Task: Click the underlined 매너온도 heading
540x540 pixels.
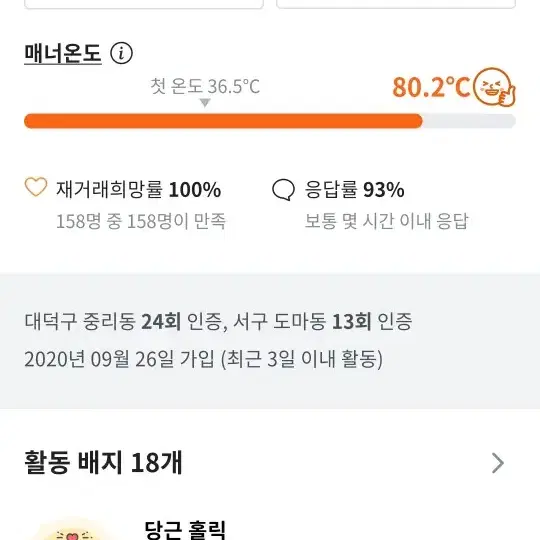Action: click(x=63, y=53)
